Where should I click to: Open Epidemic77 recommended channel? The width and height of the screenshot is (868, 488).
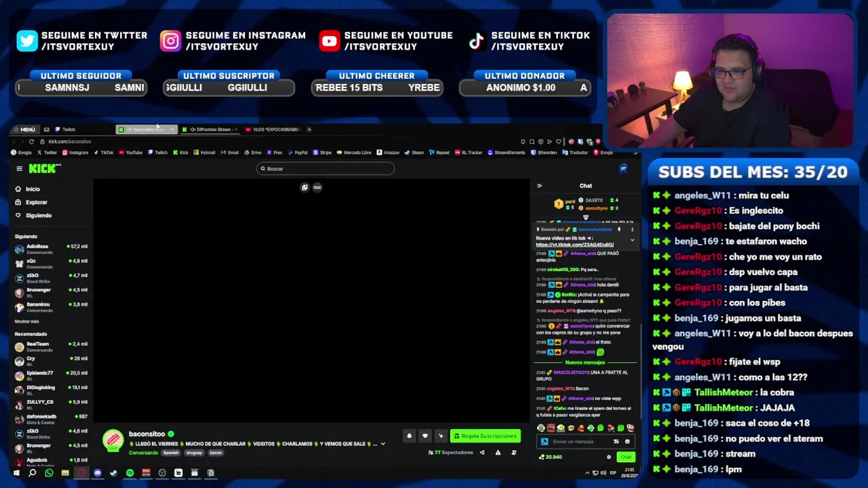[51, 375]
